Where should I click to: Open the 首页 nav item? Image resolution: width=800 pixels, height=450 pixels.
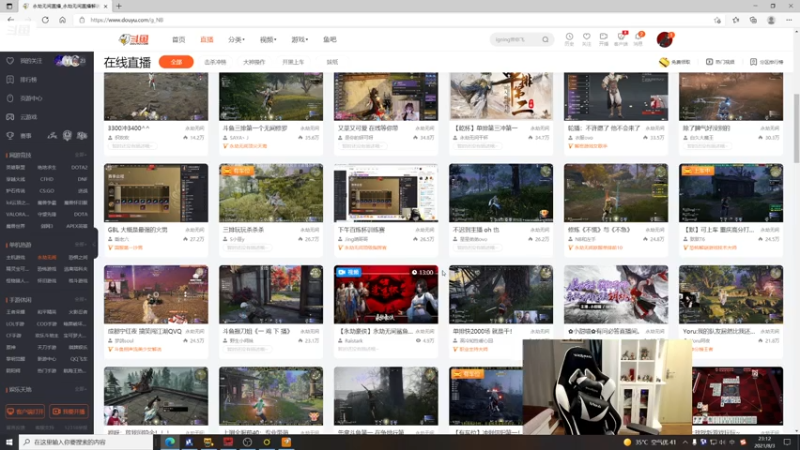[179, 39]
